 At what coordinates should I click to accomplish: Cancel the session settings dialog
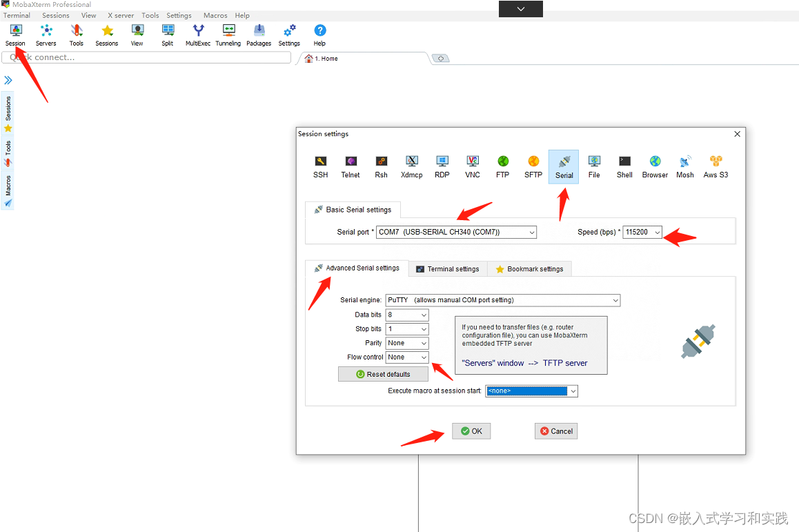pos(556,431)
